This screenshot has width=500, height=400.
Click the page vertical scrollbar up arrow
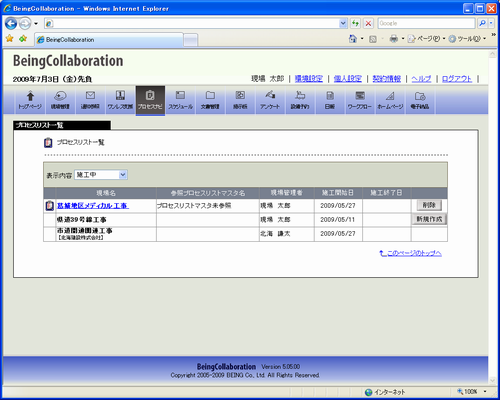coord(492,54)
